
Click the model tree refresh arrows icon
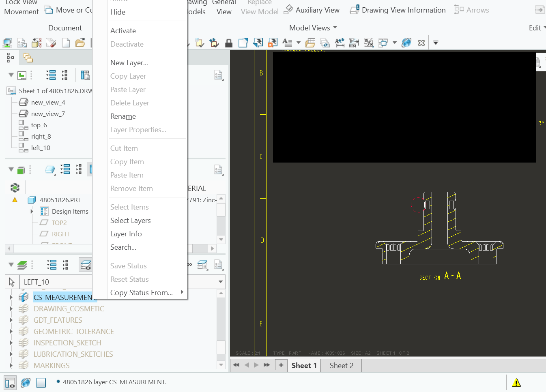(15, 187)
